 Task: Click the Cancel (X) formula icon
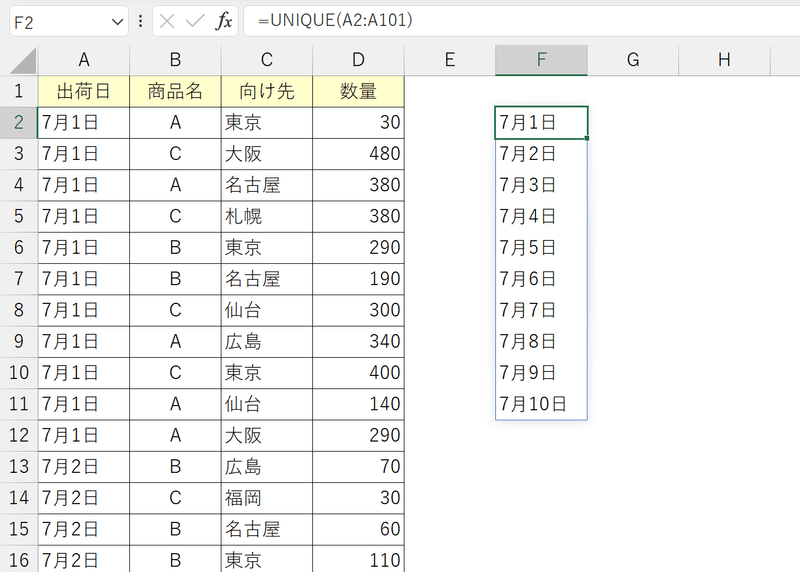click(167, 21)
